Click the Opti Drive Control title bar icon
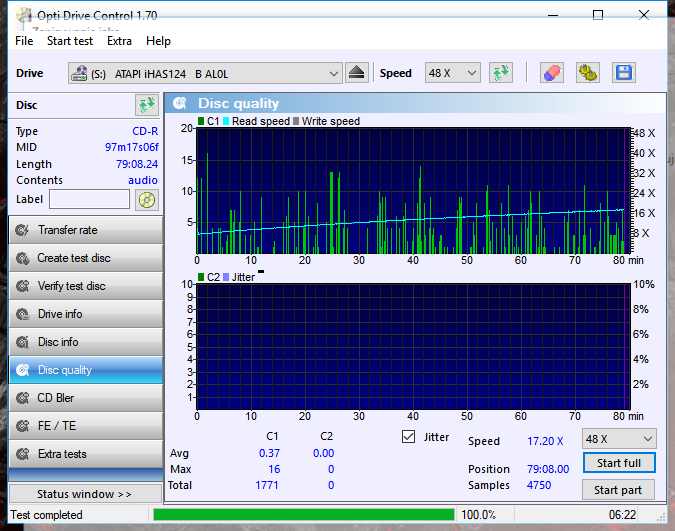 [24, 15]
